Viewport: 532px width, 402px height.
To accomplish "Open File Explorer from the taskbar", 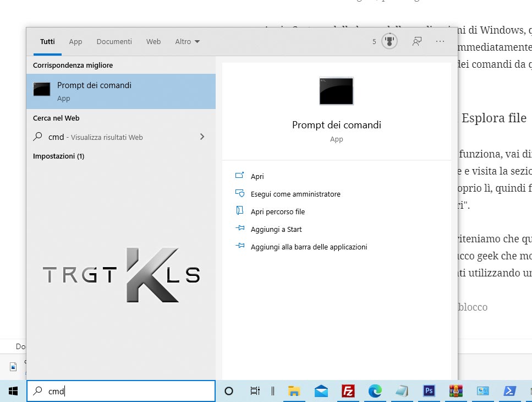I will click(294, 391).
